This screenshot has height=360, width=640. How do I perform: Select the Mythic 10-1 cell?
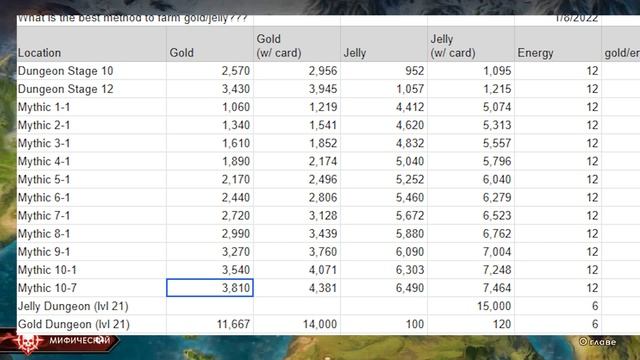(x=91, y=270)
